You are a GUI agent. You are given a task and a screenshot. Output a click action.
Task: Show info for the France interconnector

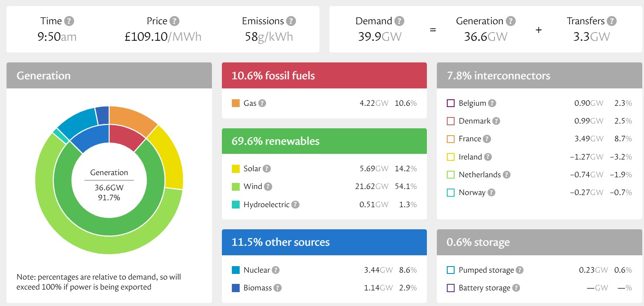[487, 139]
